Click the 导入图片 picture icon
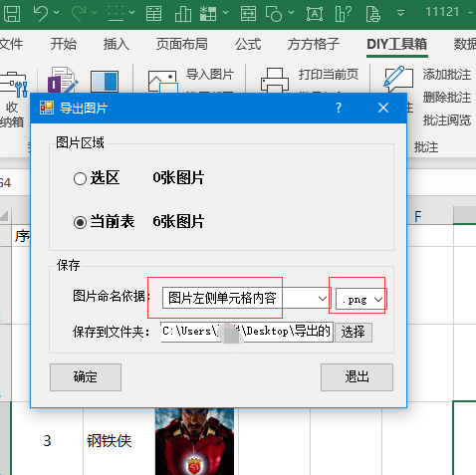The height and width of the screenshot is (475, 476). click(x=162, y=82)
